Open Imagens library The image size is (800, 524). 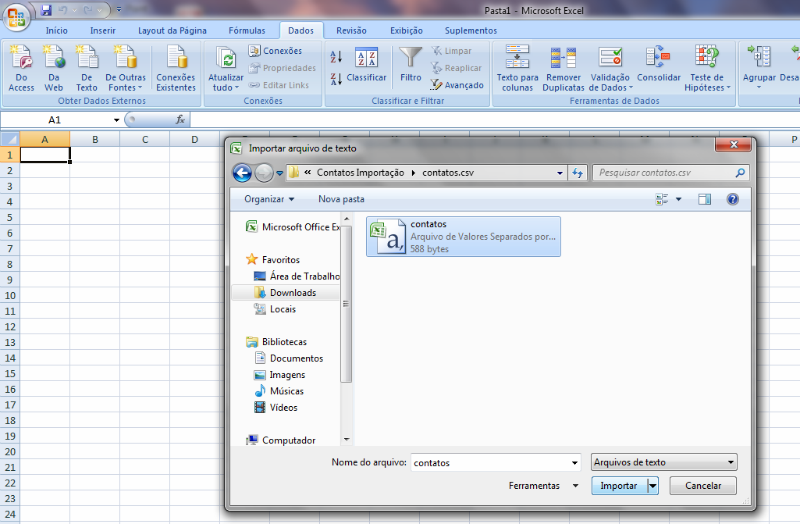[280, 375]
